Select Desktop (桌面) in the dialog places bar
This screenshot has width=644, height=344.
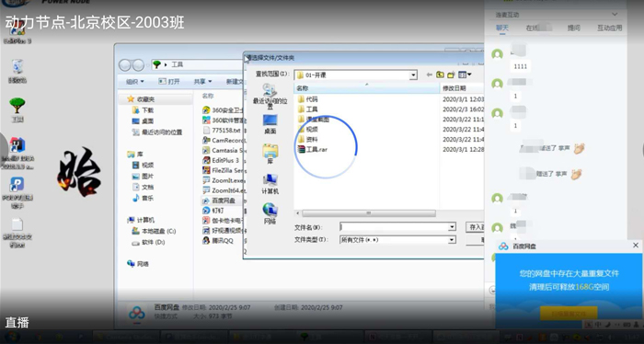tap(270, 124)
